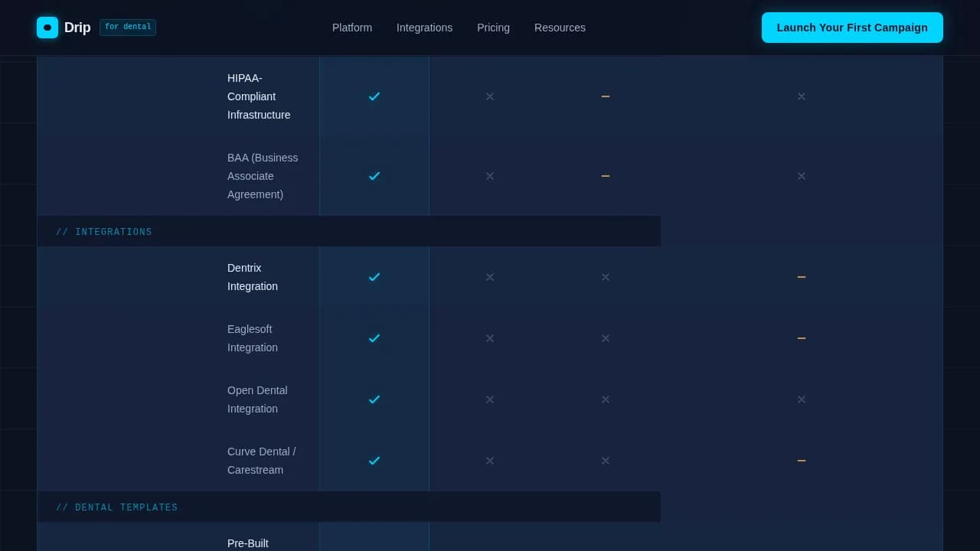Select Pricing in the navigation

pyautogui.click(x=493, y=28)
